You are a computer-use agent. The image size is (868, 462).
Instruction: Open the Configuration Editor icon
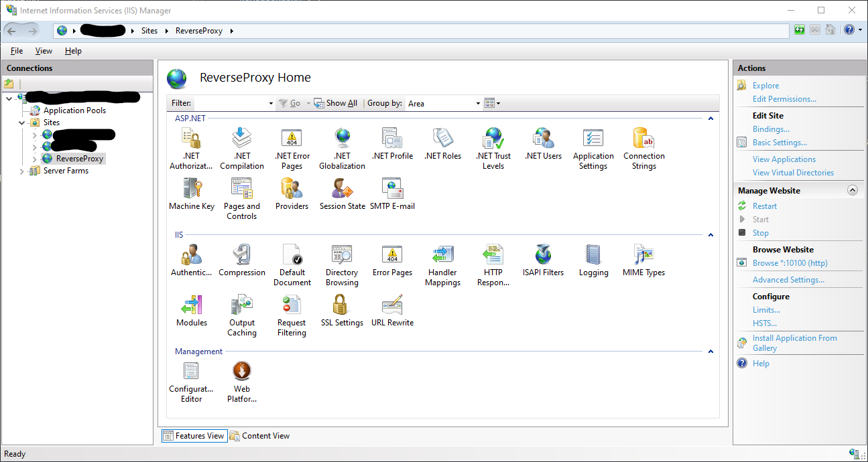191,382
